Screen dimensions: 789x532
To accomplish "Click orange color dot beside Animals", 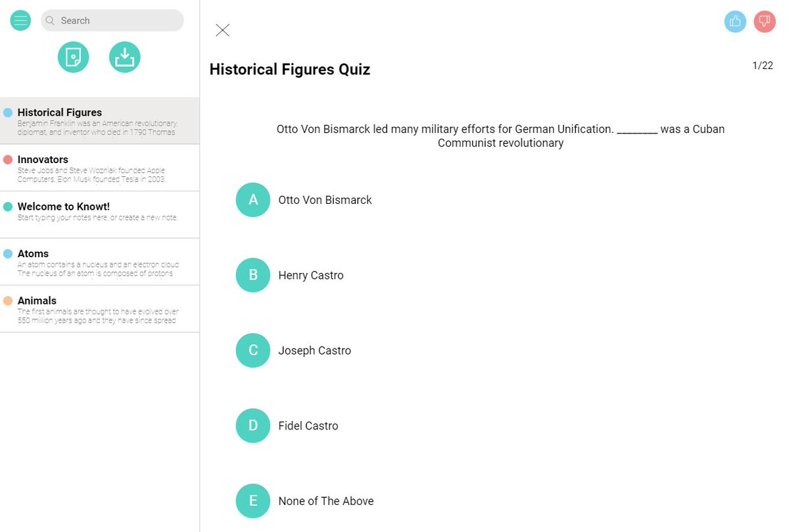I will (8, 301).
